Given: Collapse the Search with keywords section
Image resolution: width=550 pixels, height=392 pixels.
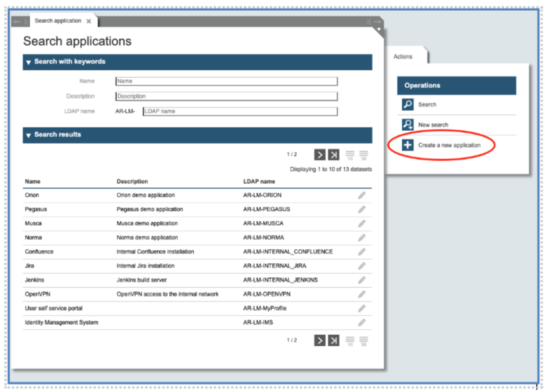Looking at the screenshot, I should [28, 62].
